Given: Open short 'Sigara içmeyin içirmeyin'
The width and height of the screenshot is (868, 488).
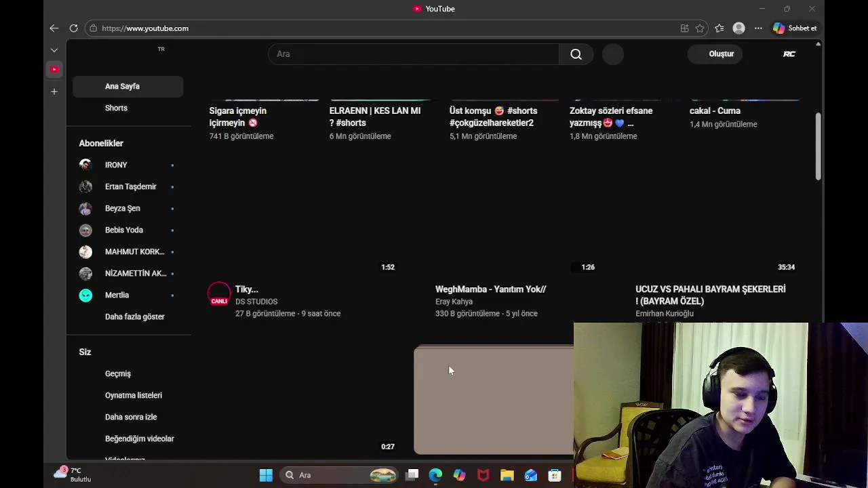Looking at the screenshot, I should click(x=238, y=117).
